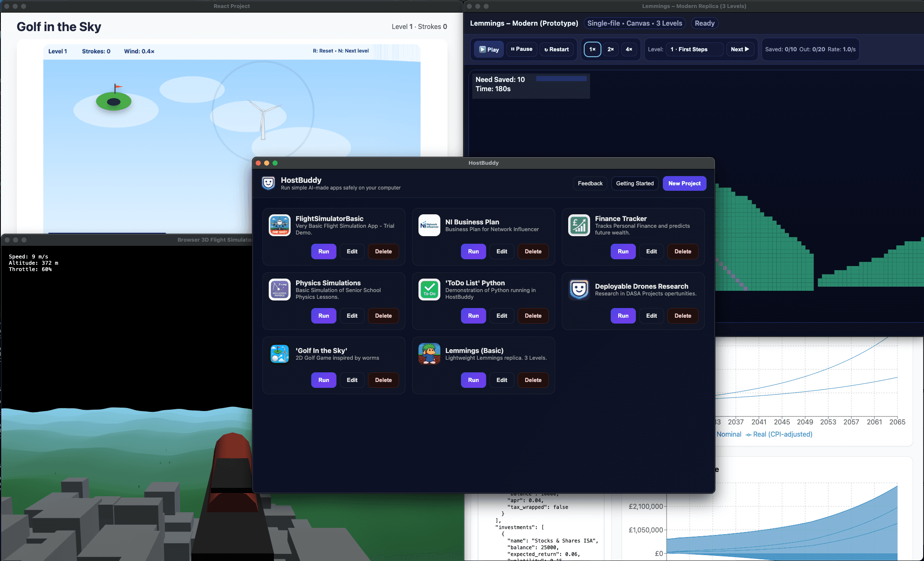This screenshot has width=924, height=561.
Task: Open the Level selector '1 · First Steps'
Action: [x=695, y=49]
